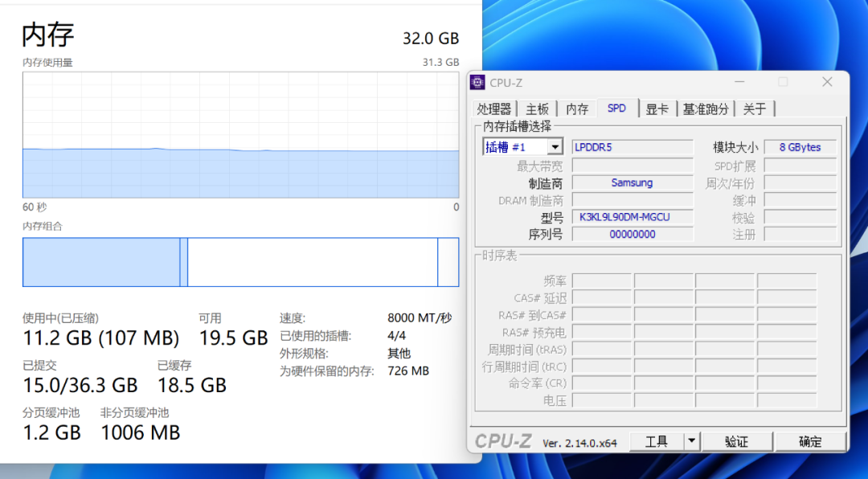The image size is (868, 479).
Task: Click the 15.0/36.3 GB committed value
Action: pyautogui.click(x=80, y=385)
